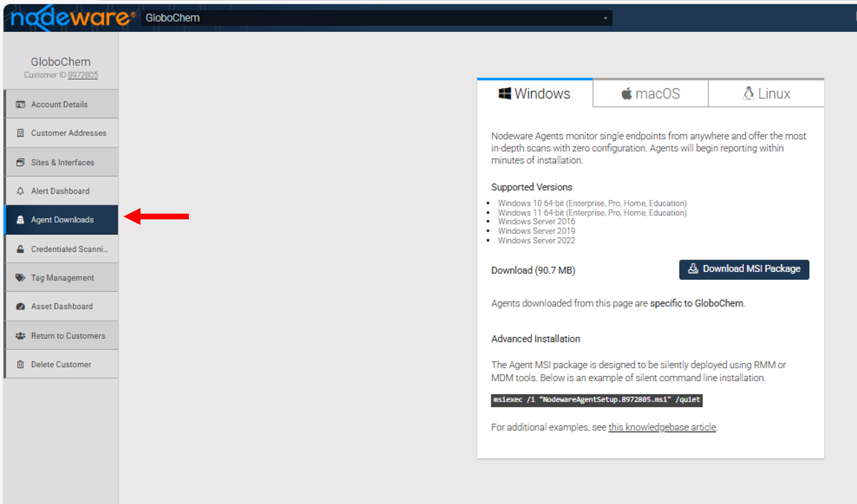The image size is (857, 504).
Task: Click the Alert Dashboard bell icon
Action: [20, 191]
